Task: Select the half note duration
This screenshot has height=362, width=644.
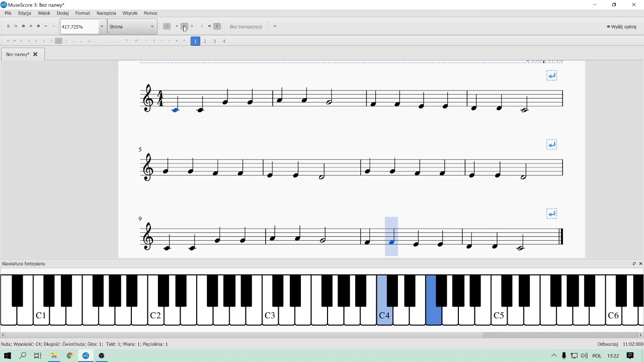Action: 66,41
